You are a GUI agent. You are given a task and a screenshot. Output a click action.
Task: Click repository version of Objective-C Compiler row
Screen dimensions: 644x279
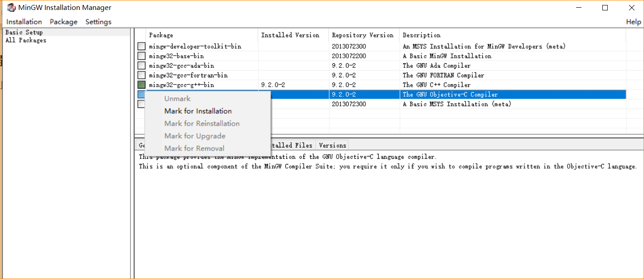click(x=344, y=95)
